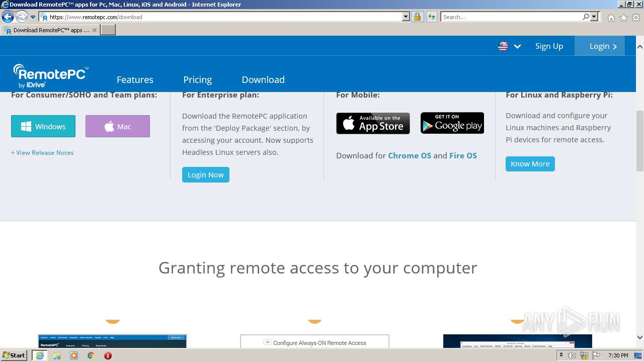644x362 pixels.
Task: Click the RemotePC by IDrive logo
Action: tap(51, 76)
